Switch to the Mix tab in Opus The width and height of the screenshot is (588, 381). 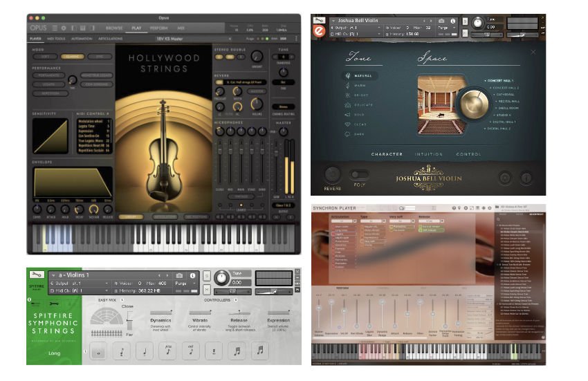coord(181,28)
